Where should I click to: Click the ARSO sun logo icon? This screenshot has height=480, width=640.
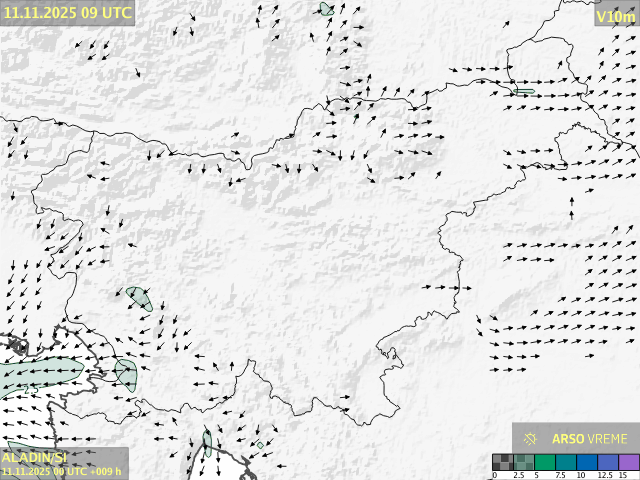[530, 438]
